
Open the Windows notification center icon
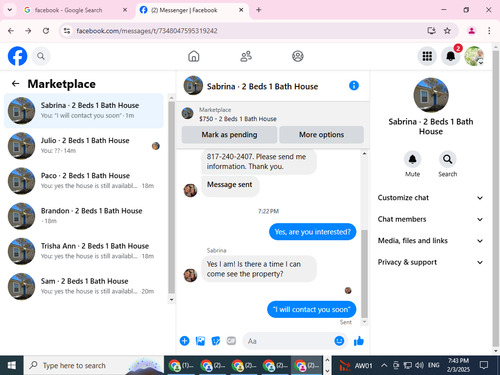(x=484, y=365)
